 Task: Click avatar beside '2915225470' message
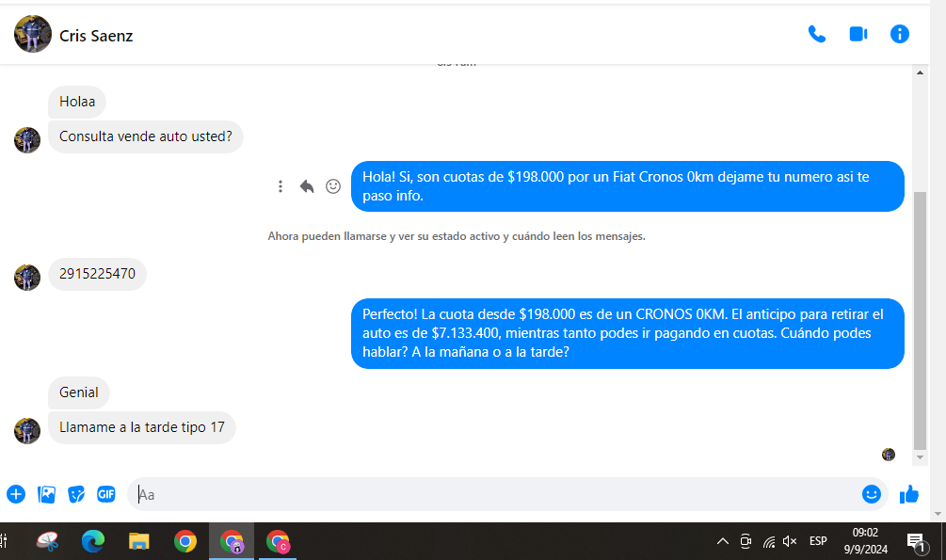tap(27, 278)
